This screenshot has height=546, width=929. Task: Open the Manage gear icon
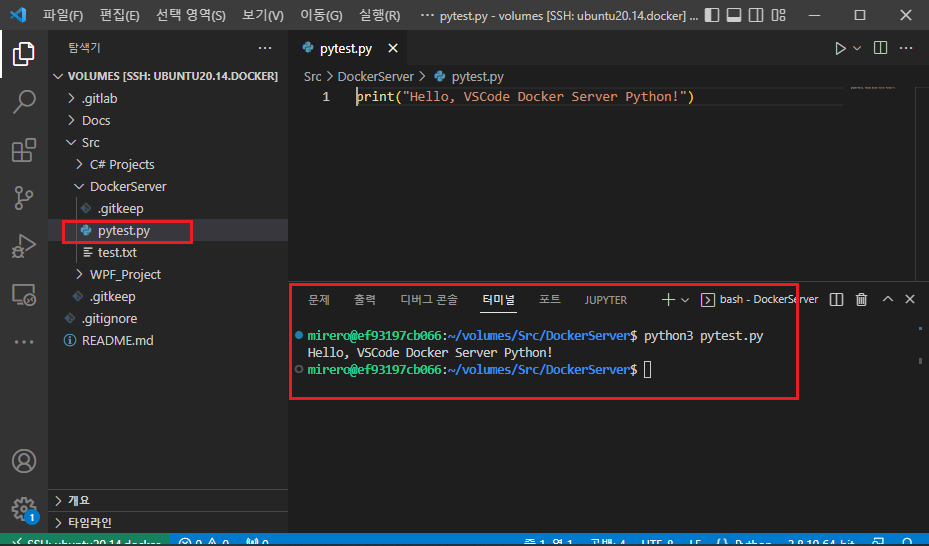(x=24, y=509)
